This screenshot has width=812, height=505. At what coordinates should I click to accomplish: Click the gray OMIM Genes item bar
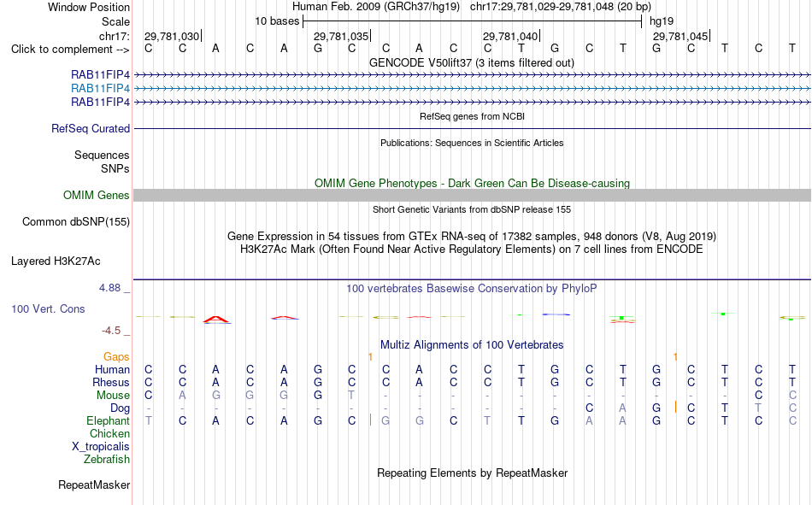click(472, 196)
